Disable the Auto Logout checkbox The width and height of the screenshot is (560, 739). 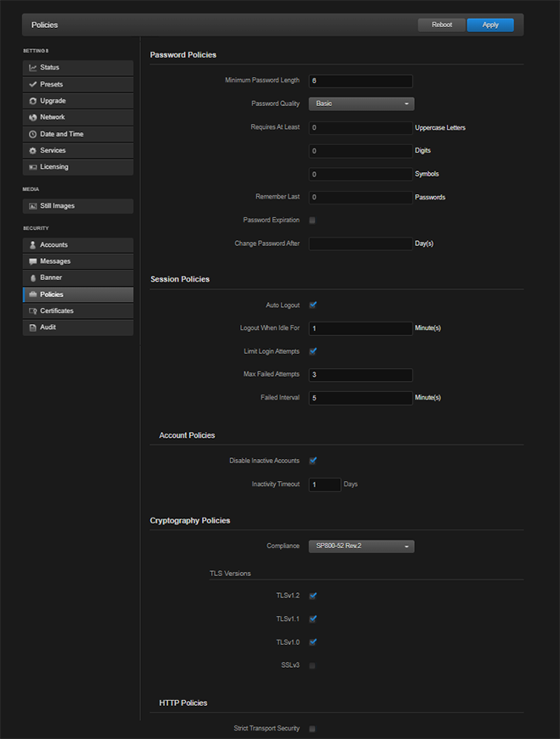[x=312, y=305]
